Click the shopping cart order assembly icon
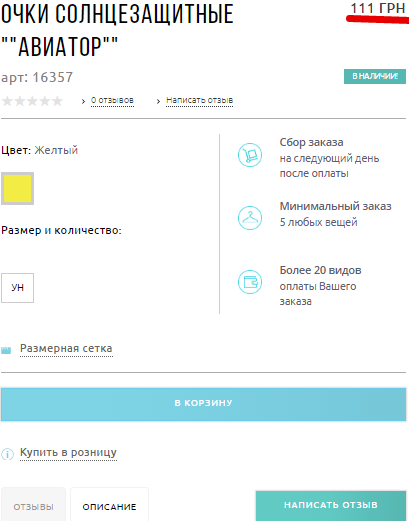Image resolution: width=409 pixels, height=522 pixels. 250,155
